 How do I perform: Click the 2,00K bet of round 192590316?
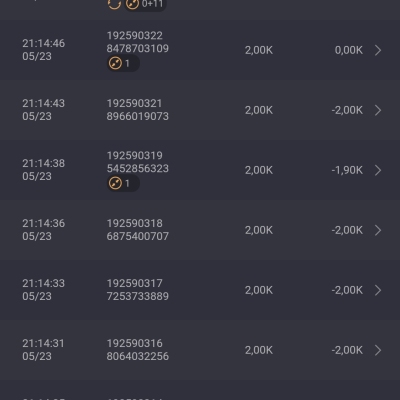259,350
